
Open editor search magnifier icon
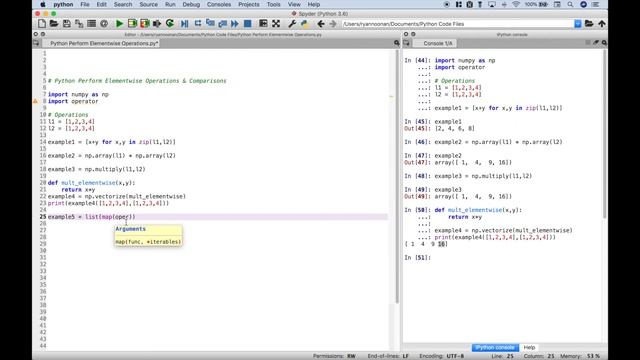(x=397, y=43)
